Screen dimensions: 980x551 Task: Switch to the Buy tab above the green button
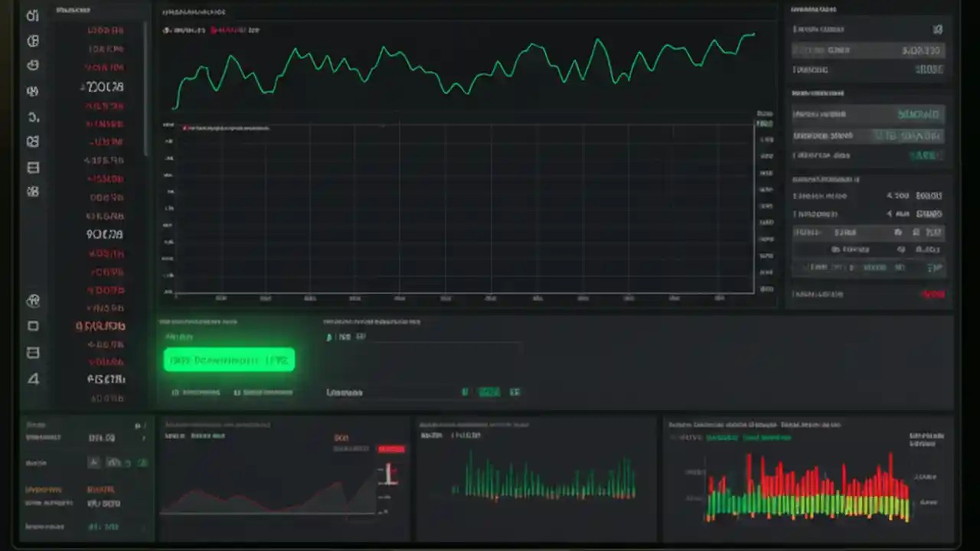click(179, 337)
